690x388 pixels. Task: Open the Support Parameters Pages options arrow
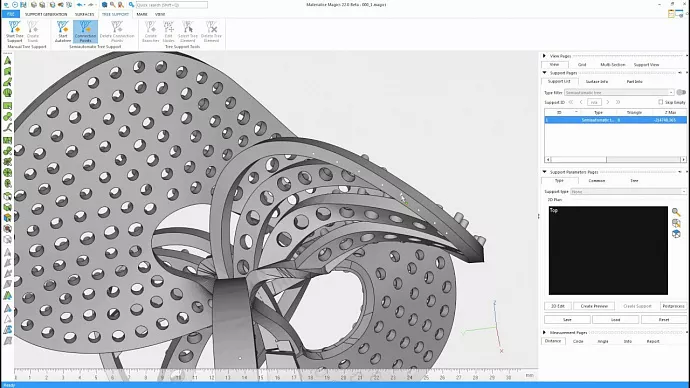pyautogui.click(x=680, y=172)
